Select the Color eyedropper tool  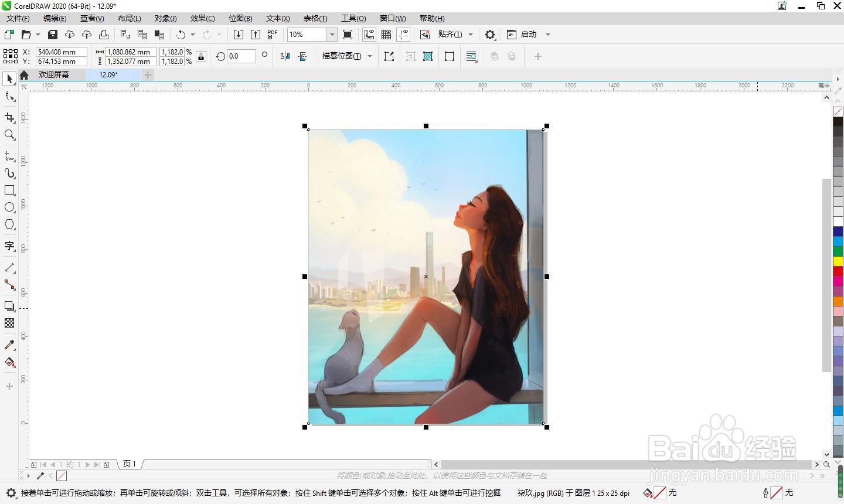(x=9, y=345)
